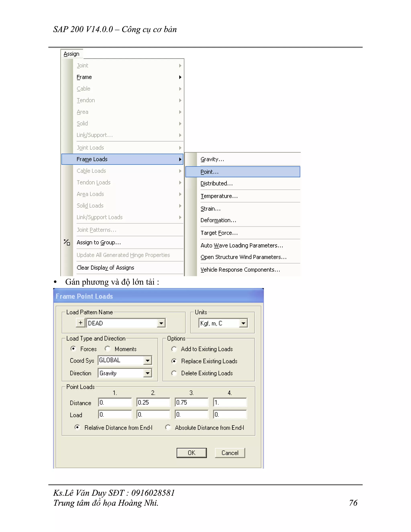
Task: Click Link/Support Loads menu item
Action: click(122, 217)
